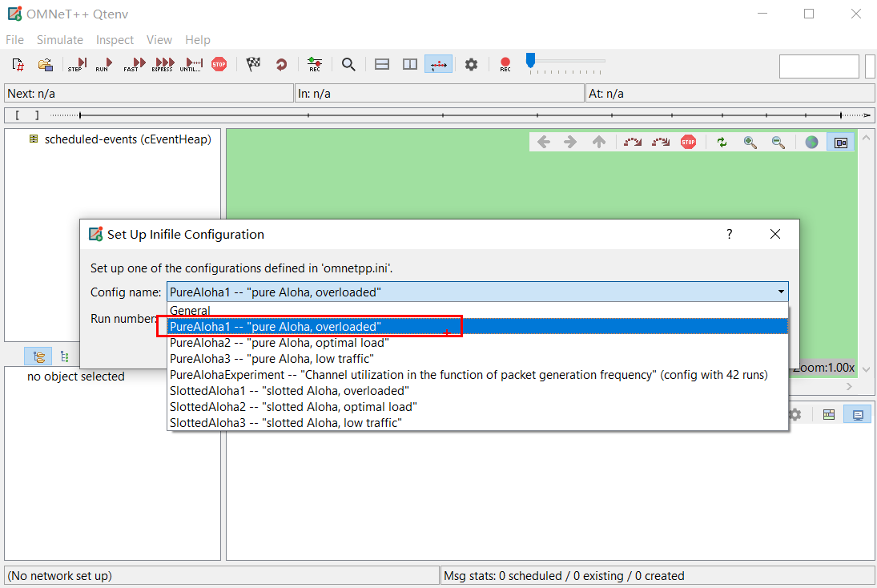Click the canvas zoom out icon
This screenshot has width=877, height=588.
[778, 142]
